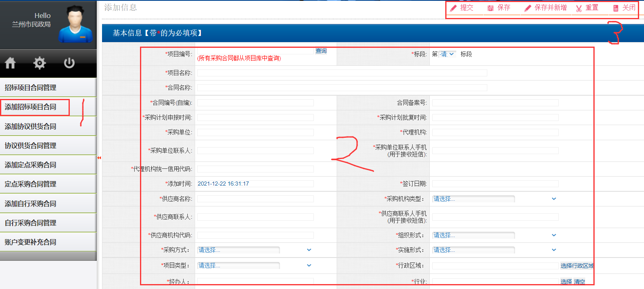644x289 pixels.
Task: Open 定点采购合同管理 menu item
Action: [48, 184]
